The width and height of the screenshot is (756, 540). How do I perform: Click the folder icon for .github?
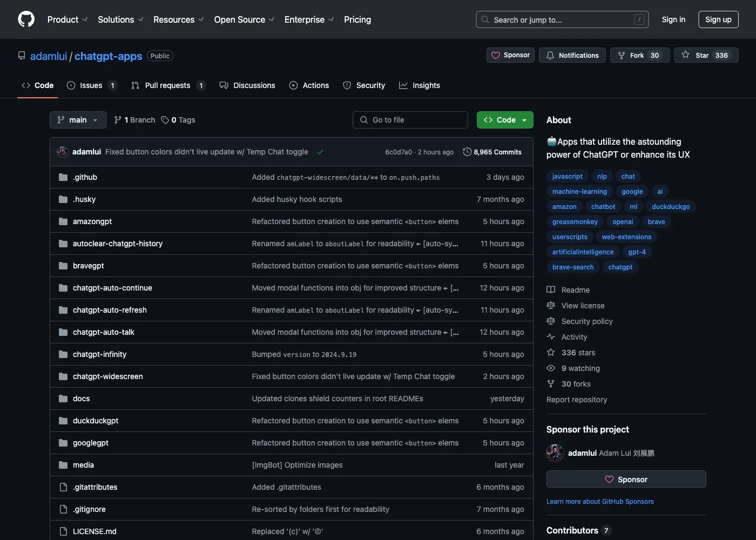pos(63,177)
